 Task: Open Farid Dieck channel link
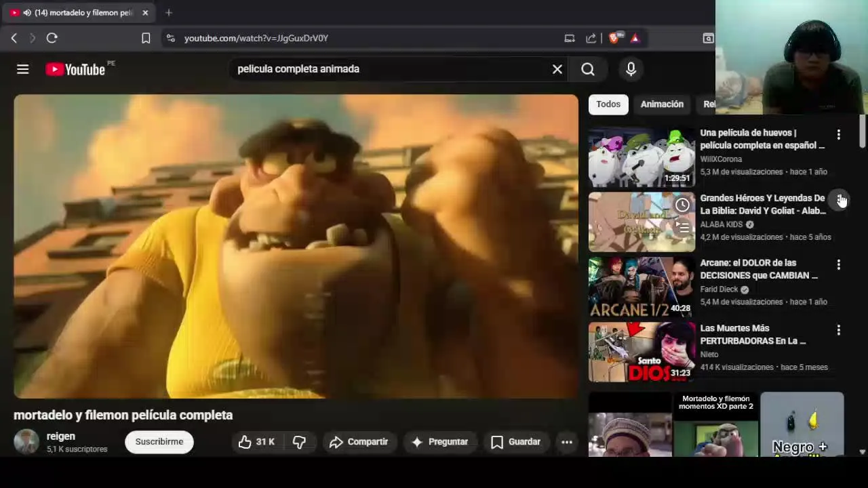tap(719, 289)
